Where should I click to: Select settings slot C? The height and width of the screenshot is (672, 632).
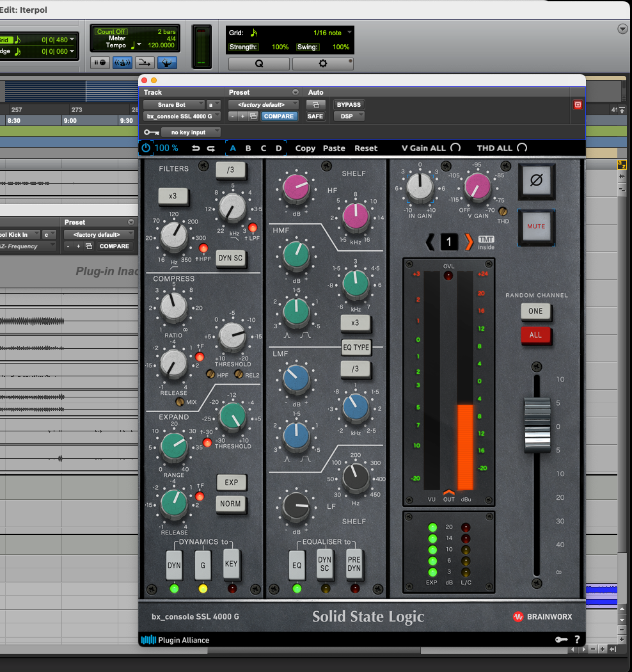264,148
